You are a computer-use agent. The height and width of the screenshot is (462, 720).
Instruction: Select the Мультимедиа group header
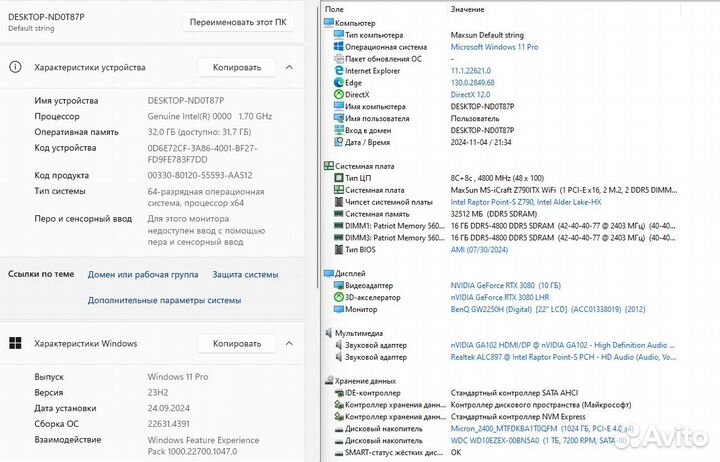pyautogui.click(x=354, y=333)
